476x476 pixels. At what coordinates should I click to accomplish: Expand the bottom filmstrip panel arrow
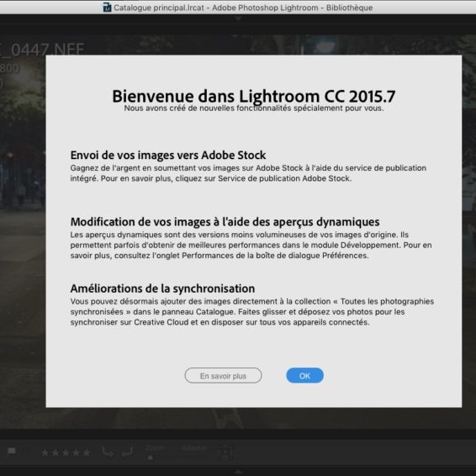coord(238,472)
